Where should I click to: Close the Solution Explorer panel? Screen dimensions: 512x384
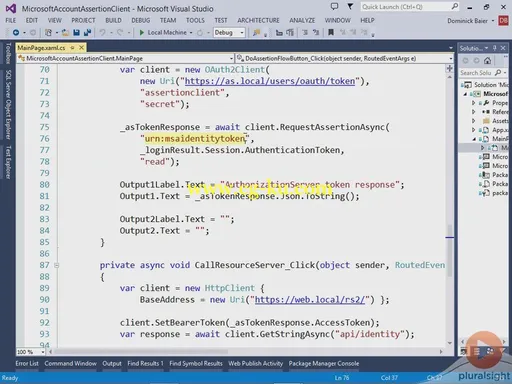[x=503, y=48]
